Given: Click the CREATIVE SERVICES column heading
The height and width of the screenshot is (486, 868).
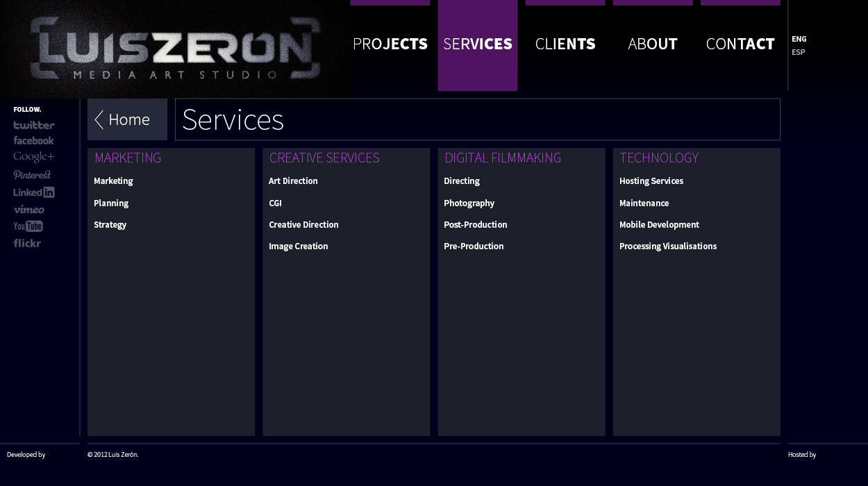Looking at the screenshot, I should (x=324, y=158).
